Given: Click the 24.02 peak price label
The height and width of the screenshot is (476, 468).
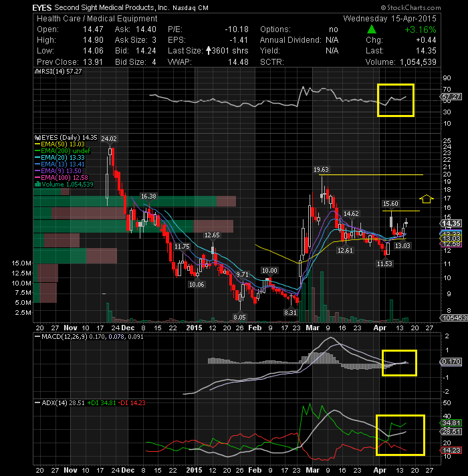Looking at the screenshot, I should point(109,139).
